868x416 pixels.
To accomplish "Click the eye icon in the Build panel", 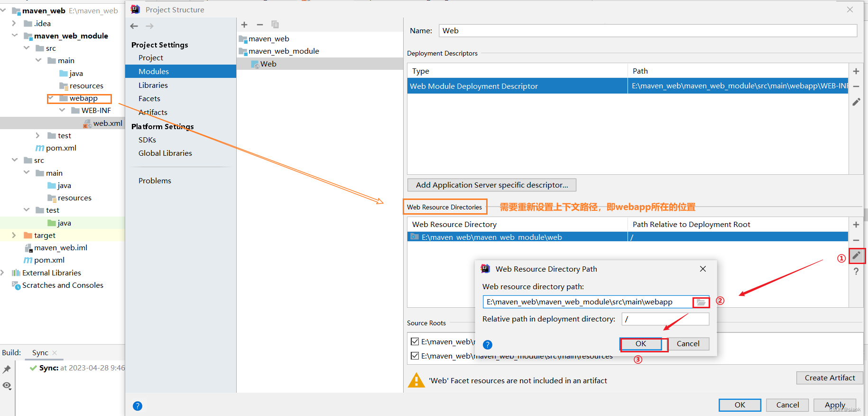I will click(x=7, y=386).
